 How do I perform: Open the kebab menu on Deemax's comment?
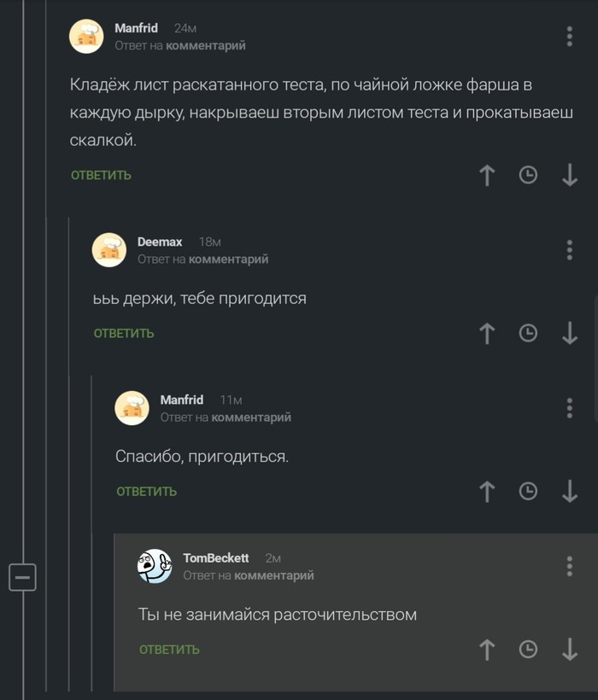569,249
